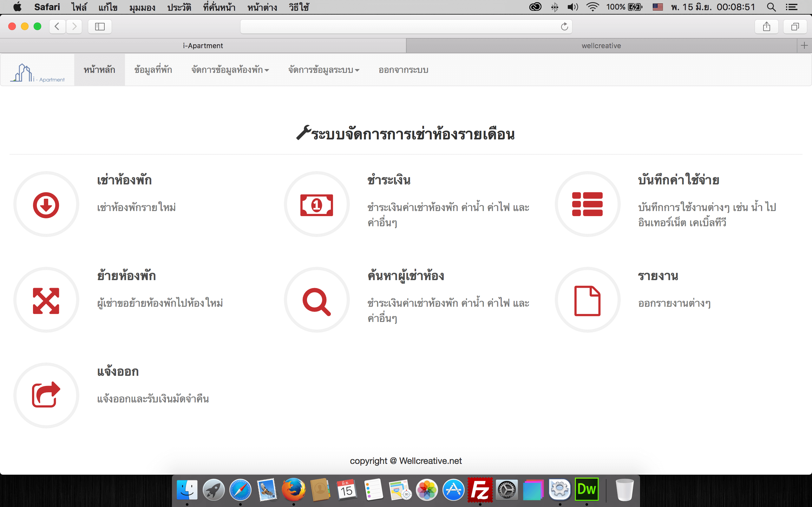Toggle the Safari sidebar button
Viewport: 812px width, 507px height.
tap(100, 27)
